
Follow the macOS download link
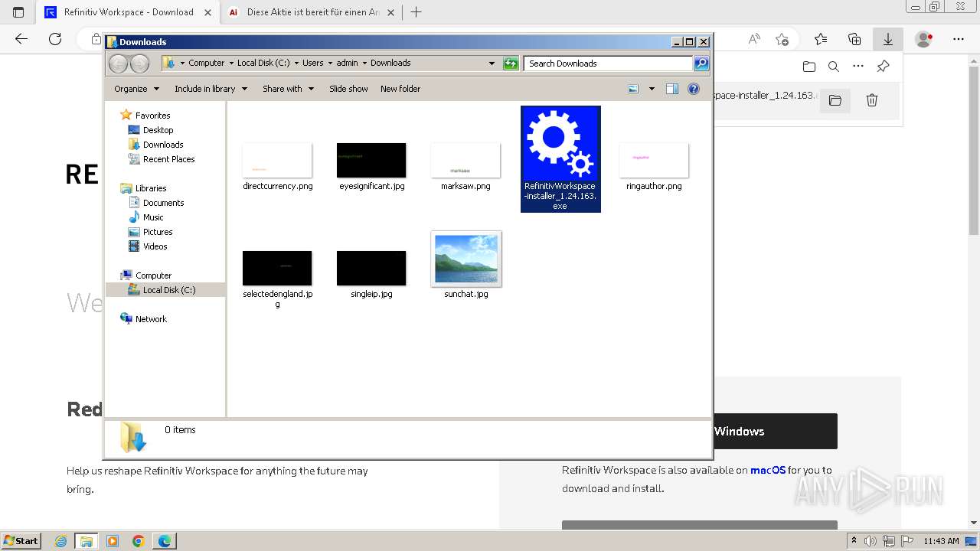(768, 471)
